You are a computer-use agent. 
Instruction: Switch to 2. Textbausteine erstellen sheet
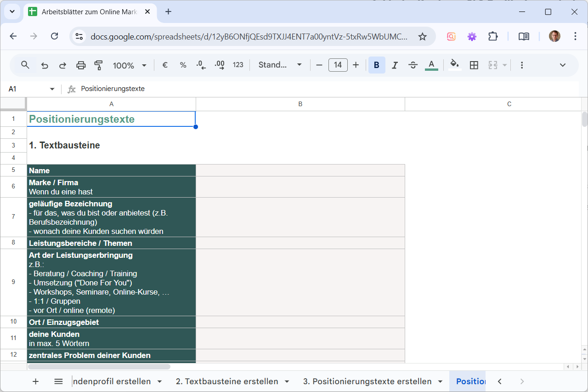227,381
